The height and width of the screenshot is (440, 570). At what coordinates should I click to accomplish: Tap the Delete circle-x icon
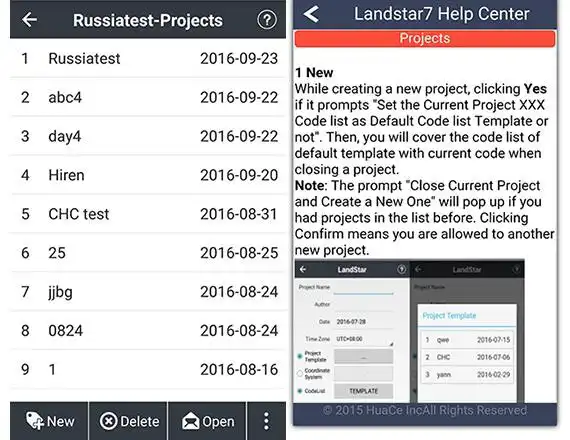coord(108,421)
